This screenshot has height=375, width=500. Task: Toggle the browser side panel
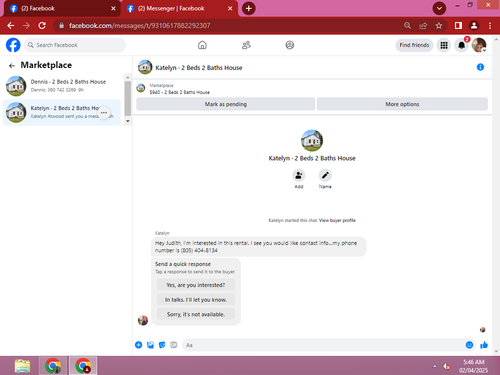(x=458, y=25)
